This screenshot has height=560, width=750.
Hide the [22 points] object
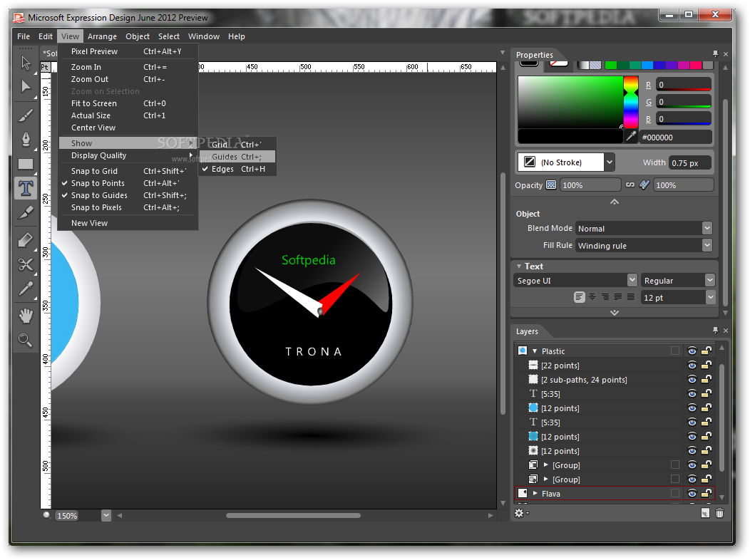click(x=692, y=365)
